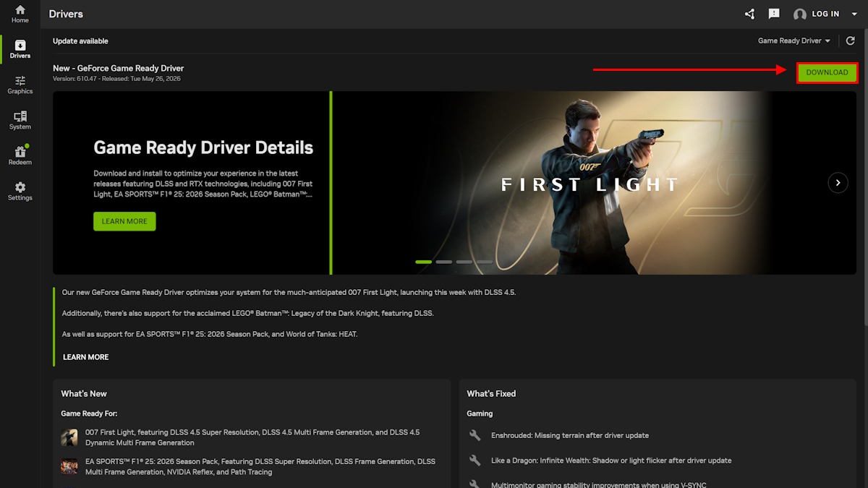Screen dimensions: 868x488
Task: Click the 'Drivers' page title in header
Action: tap(66, 14)
